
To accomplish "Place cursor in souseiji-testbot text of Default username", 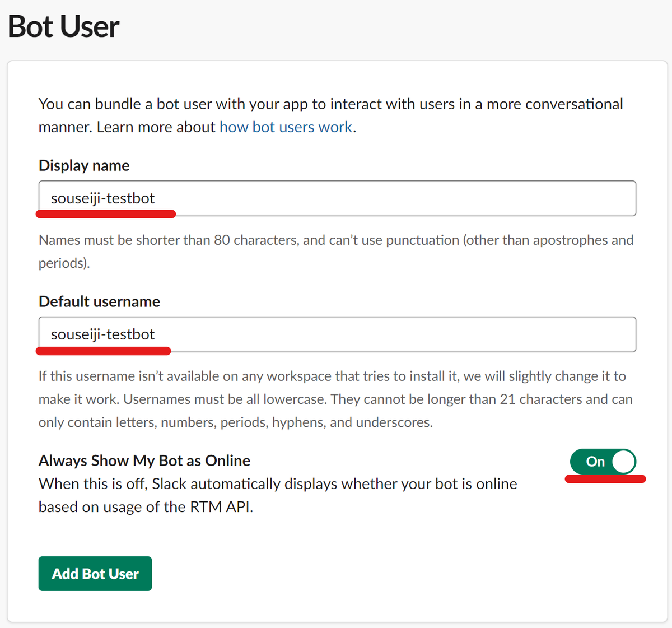I will coord(102,334).
